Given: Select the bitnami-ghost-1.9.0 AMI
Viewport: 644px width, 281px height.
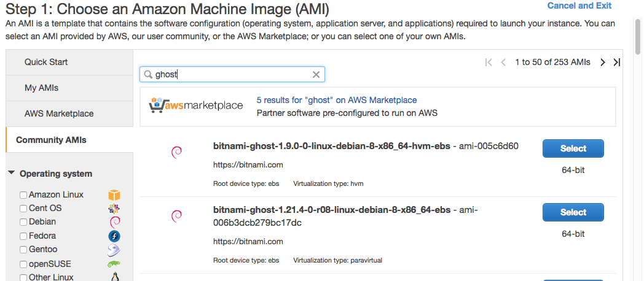Looking at the screenshot, I should (573, 148).
